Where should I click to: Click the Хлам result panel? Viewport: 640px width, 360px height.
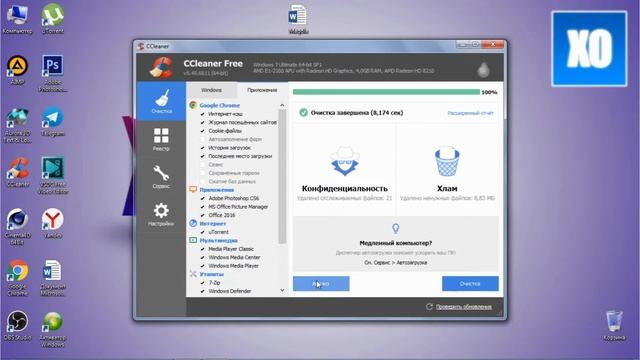[447, 170]
